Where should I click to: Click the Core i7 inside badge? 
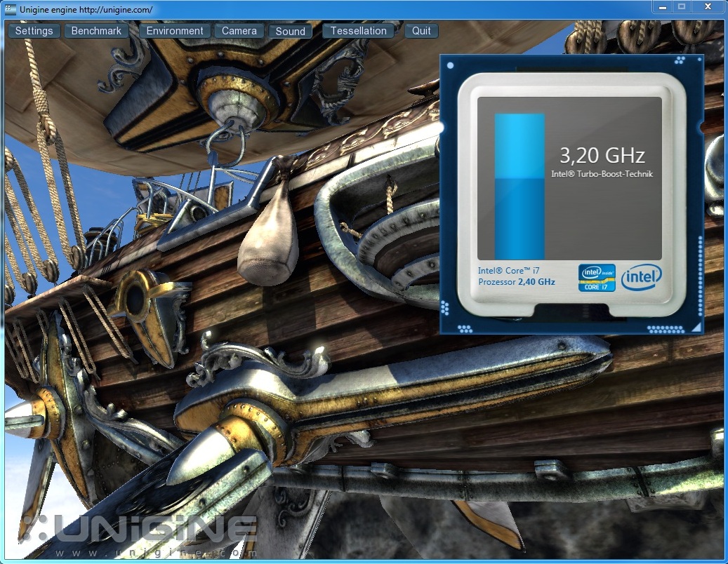tap(597, 277)
